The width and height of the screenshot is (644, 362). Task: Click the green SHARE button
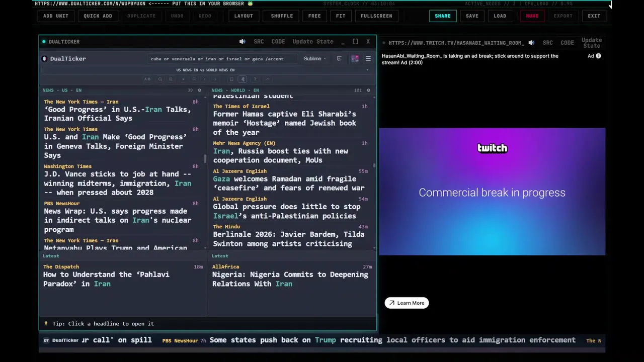(443, 16)
